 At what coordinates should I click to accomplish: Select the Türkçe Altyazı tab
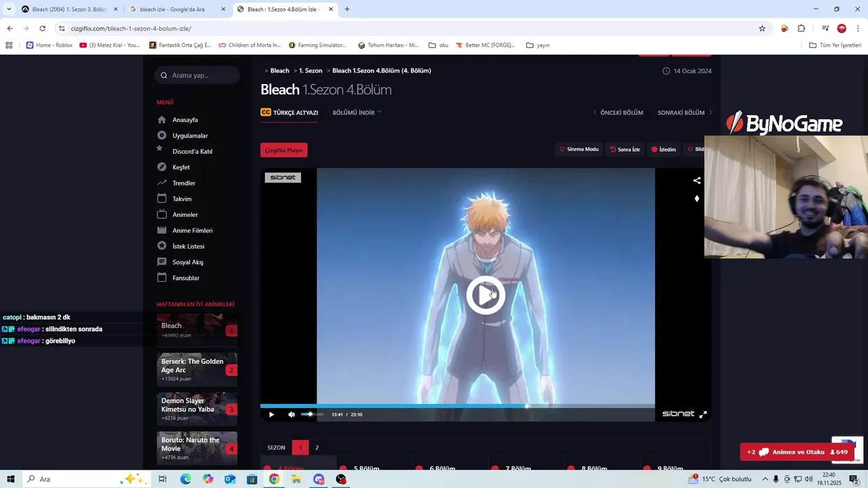click(290, 113)
